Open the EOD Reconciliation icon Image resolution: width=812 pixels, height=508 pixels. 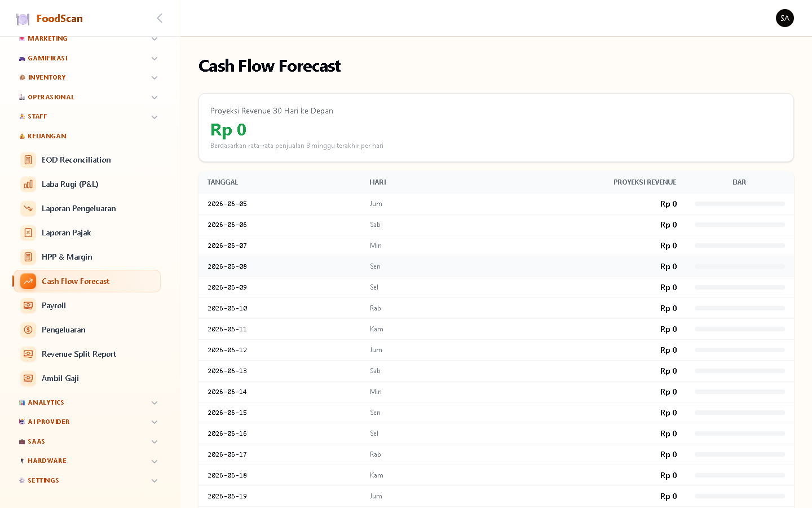click(28, 160)
